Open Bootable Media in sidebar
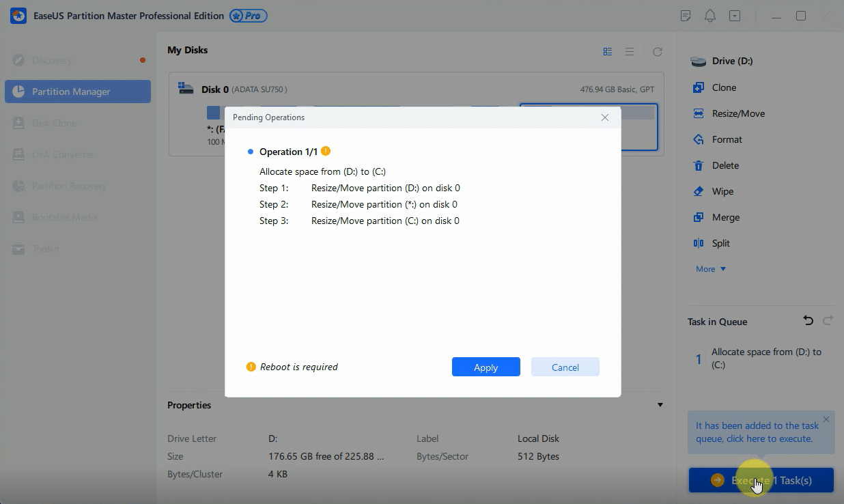 [78, 217]
